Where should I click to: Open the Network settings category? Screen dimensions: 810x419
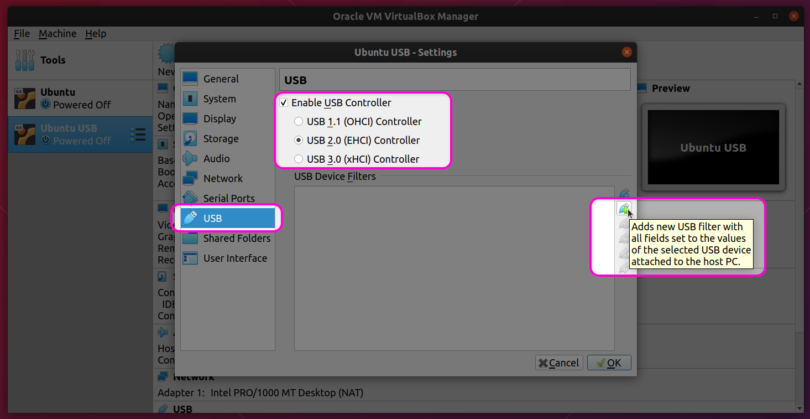click(228, 178)
